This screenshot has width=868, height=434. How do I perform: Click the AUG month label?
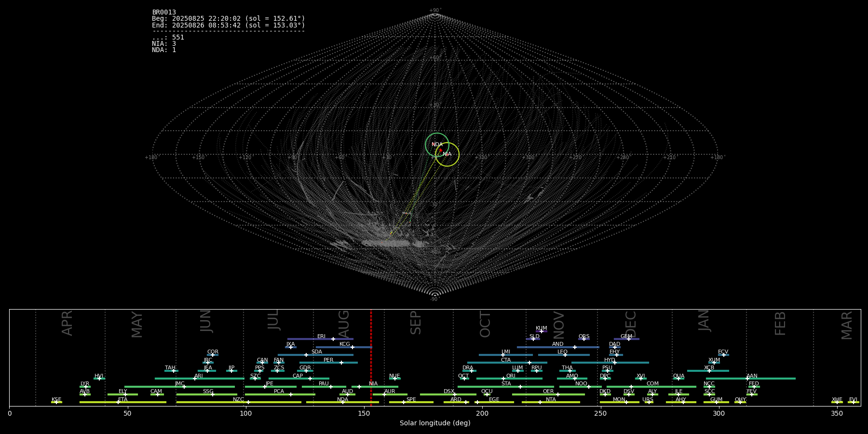(x=344, y=324)
